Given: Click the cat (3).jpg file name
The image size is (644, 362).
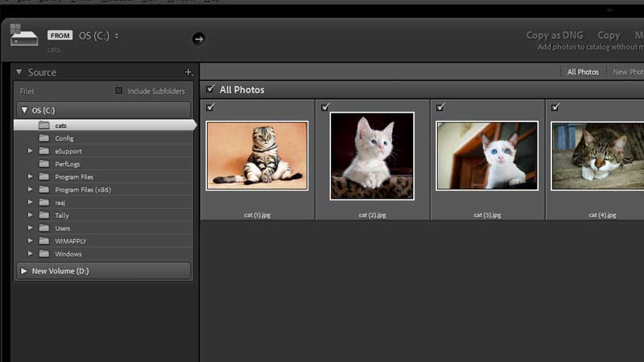Looking at the screenshot, I should pyautogui.click(x=487, y=215).
